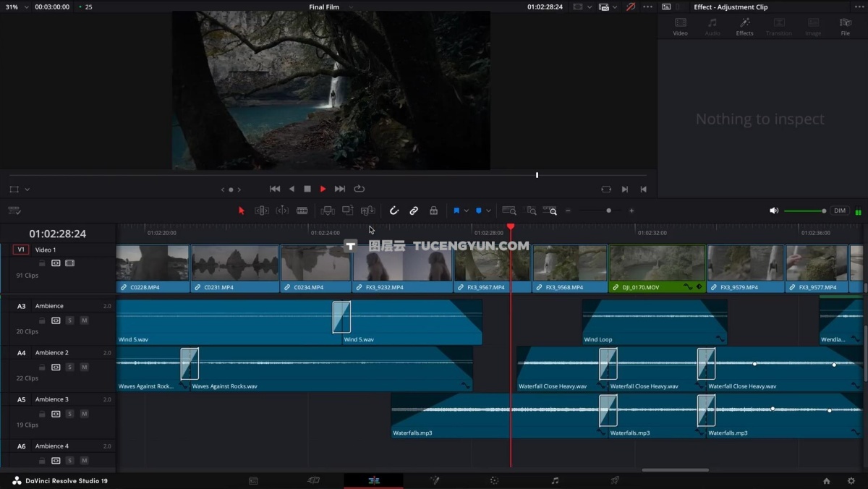Toggle Position Lock padlock in toolbar

pos(433,211)
